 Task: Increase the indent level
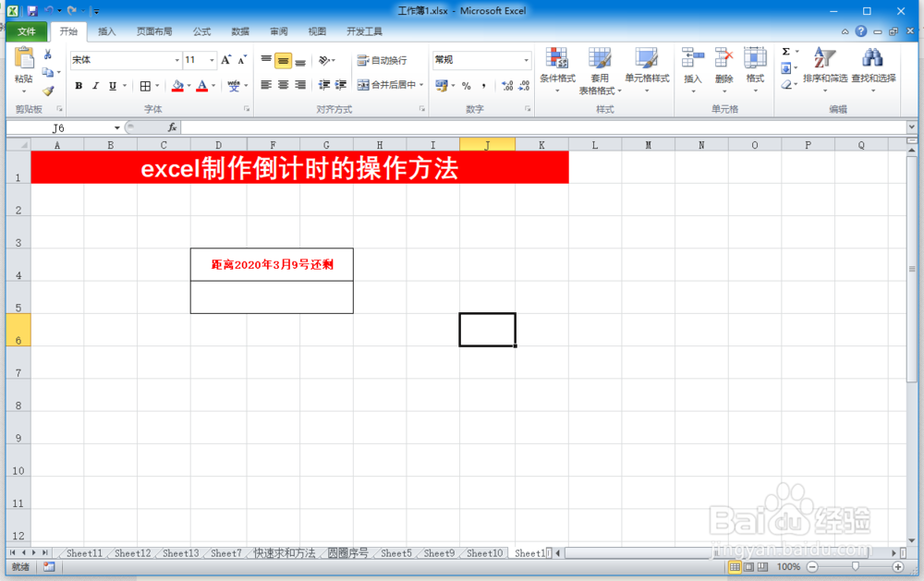tap(341, 85)
